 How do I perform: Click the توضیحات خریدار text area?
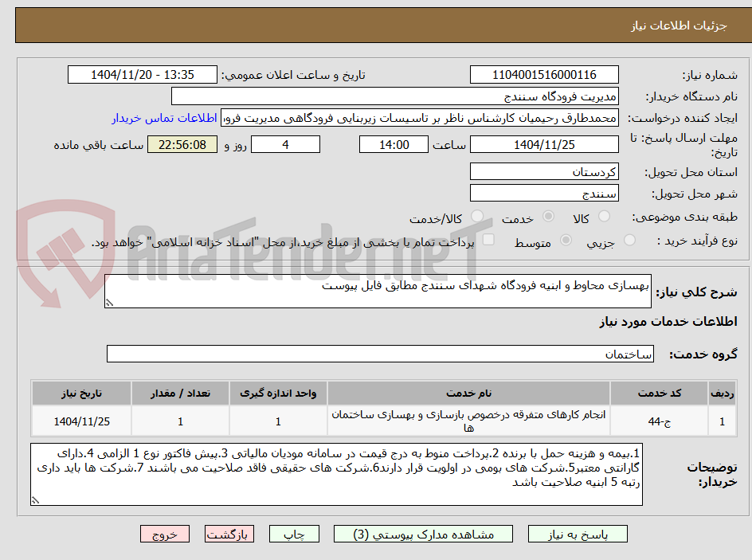click(337, 474)
